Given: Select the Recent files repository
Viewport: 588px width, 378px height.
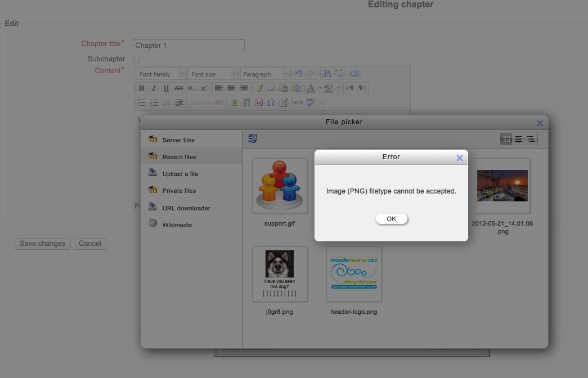Looking at the screenshot, I should 191,157.
